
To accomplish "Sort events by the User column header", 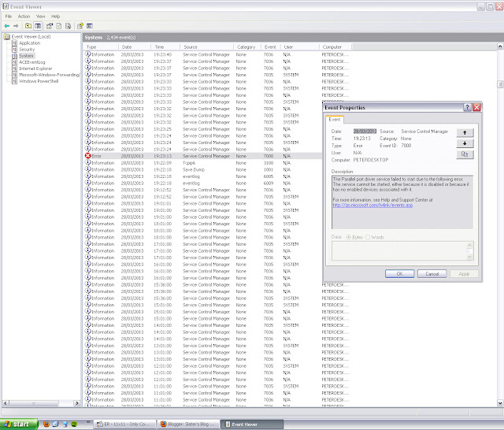I will pos(300,47).
